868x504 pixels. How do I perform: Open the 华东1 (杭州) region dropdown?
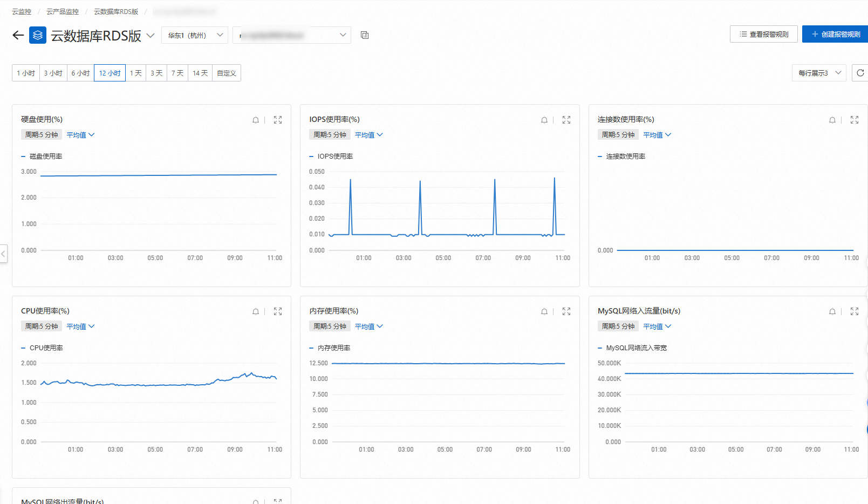[x=195, y=35]
